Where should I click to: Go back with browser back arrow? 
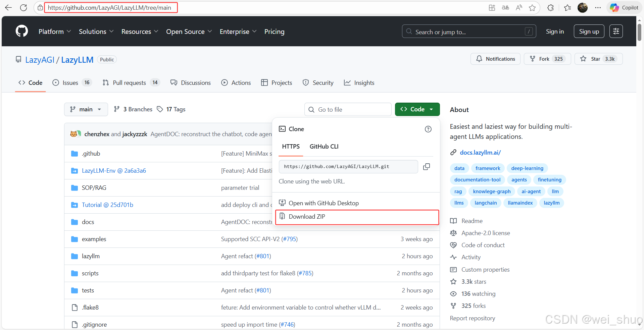(8, 8)
